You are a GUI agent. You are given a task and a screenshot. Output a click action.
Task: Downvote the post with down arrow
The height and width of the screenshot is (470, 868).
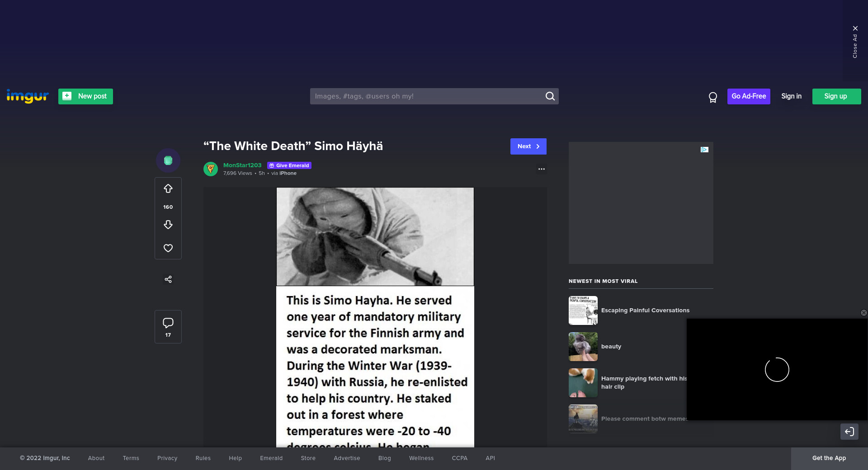[168, 225]
